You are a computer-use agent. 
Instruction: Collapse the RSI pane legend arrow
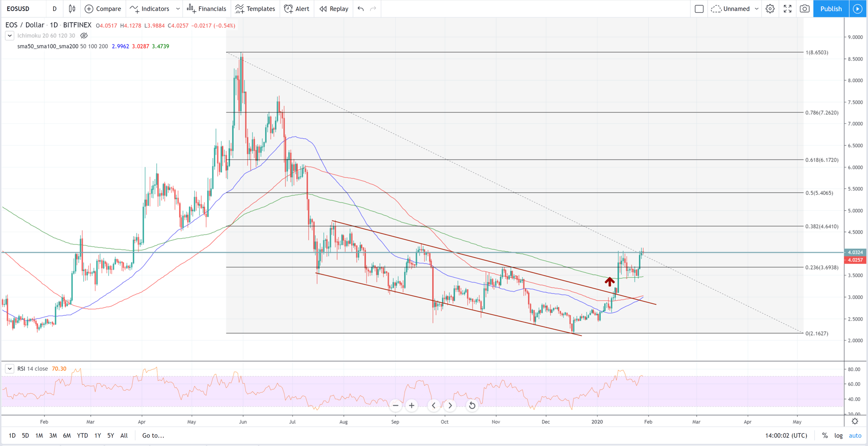pos(10,369)
